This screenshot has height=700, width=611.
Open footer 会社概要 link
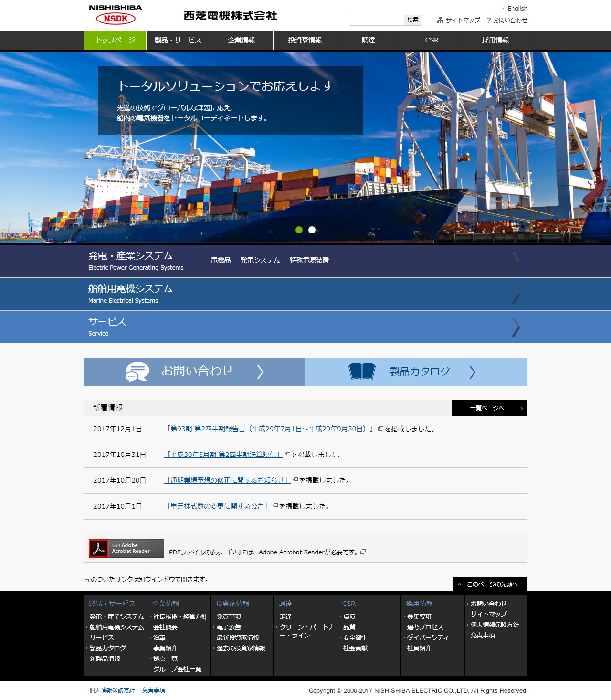[x=165, y=627]
